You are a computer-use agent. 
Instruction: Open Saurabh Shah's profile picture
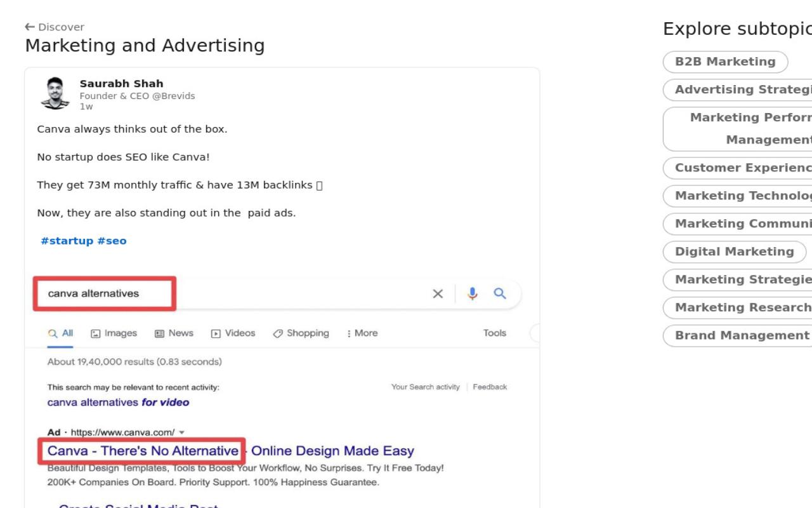pos(55,93)
